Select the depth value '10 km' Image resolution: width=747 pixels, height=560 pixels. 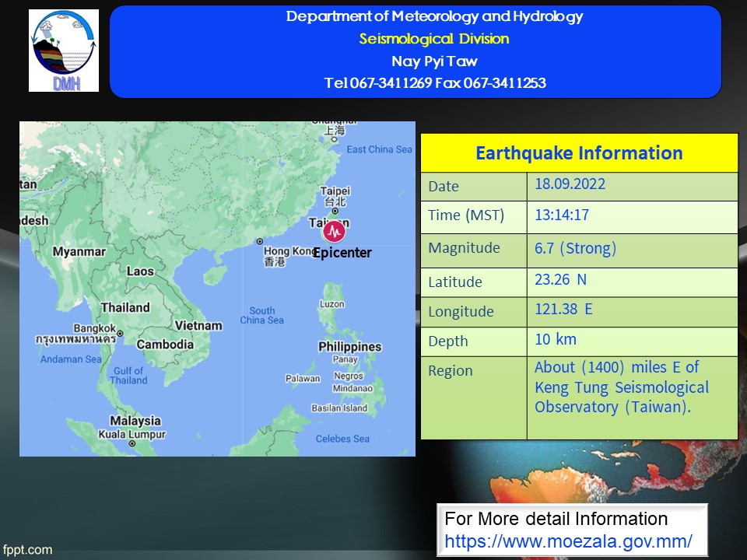point(556,339)
